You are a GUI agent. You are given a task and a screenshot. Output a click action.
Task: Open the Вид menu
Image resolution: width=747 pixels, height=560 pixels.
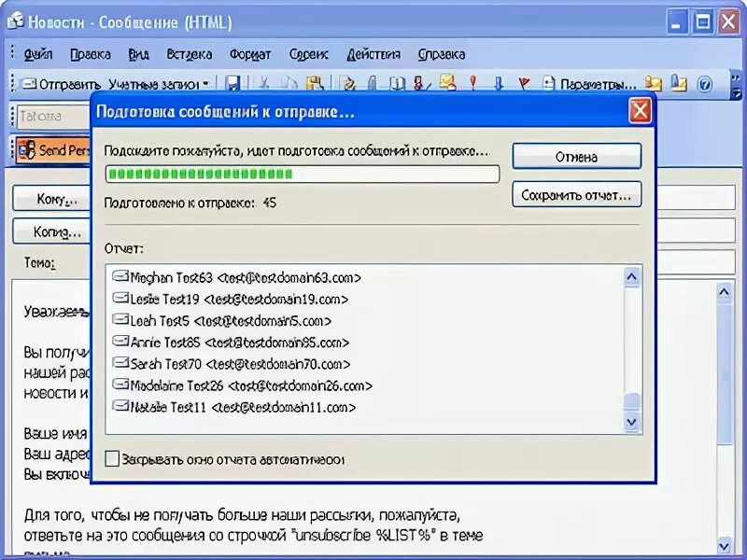pos(138,54)
